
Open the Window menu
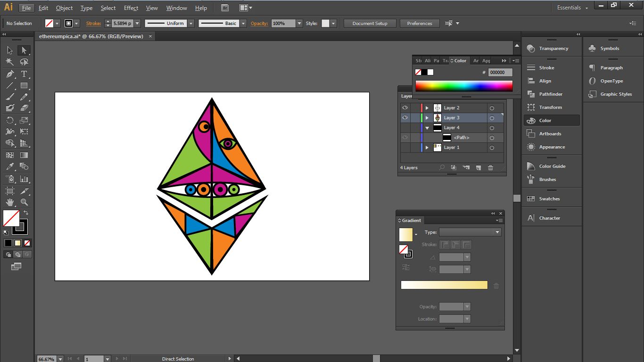pos(177,8)
